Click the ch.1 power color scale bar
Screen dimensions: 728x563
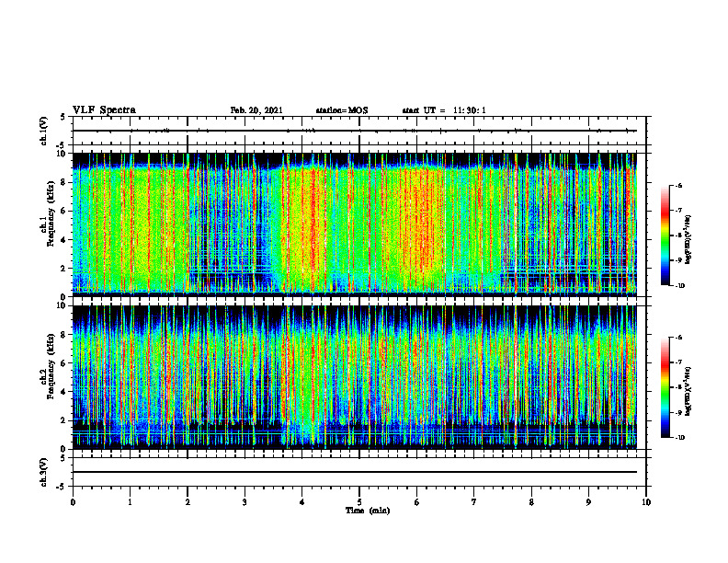tap(665, 236)
